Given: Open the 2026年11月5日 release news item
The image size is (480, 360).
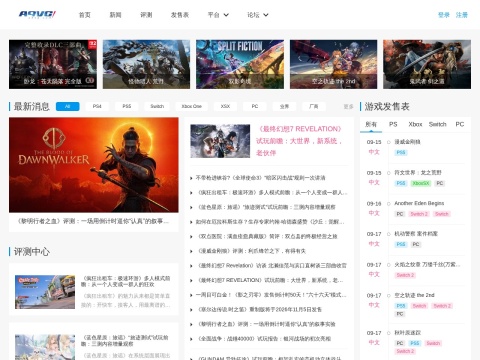Looking at the screenshot, I should tap(260, 310).
